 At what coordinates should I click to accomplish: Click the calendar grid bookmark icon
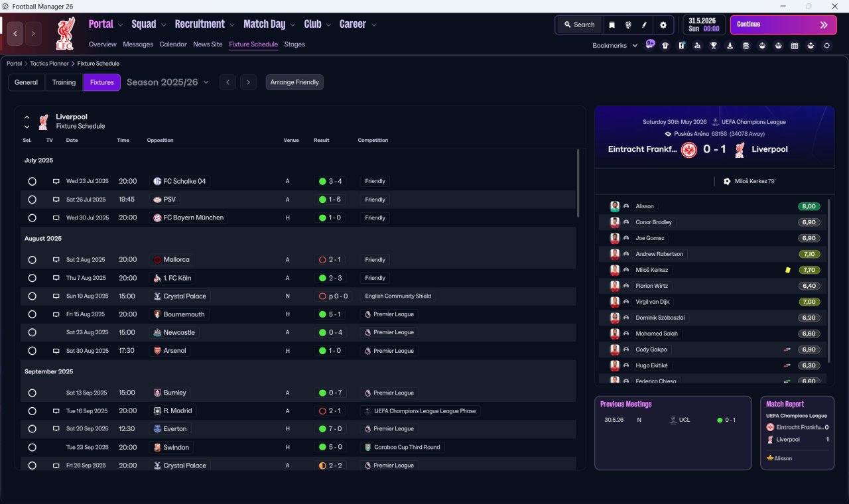(795, 46)
